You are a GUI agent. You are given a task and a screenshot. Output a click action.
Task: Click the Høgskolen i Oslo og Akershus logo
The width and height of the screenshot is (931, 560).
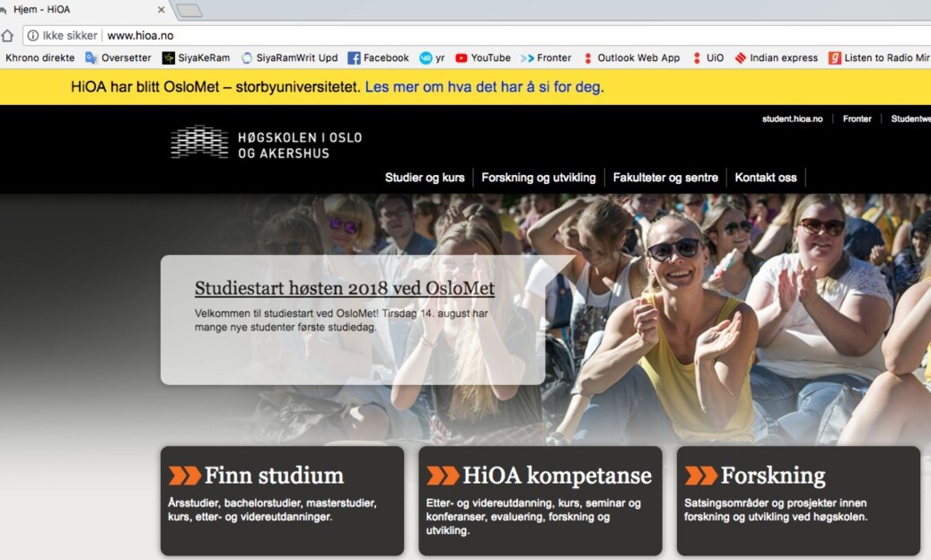point(267,143)
